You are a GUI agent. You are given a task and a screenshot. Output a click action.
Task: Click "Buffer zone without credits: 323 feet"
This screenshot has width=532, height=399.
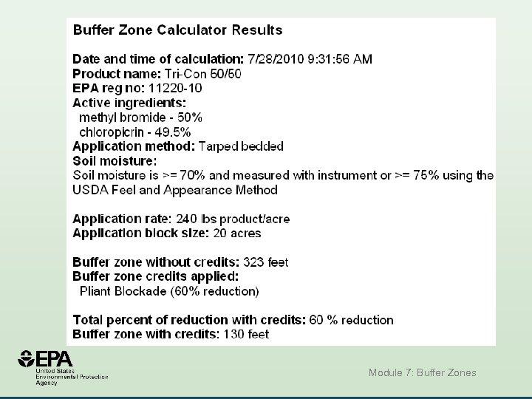180,262
